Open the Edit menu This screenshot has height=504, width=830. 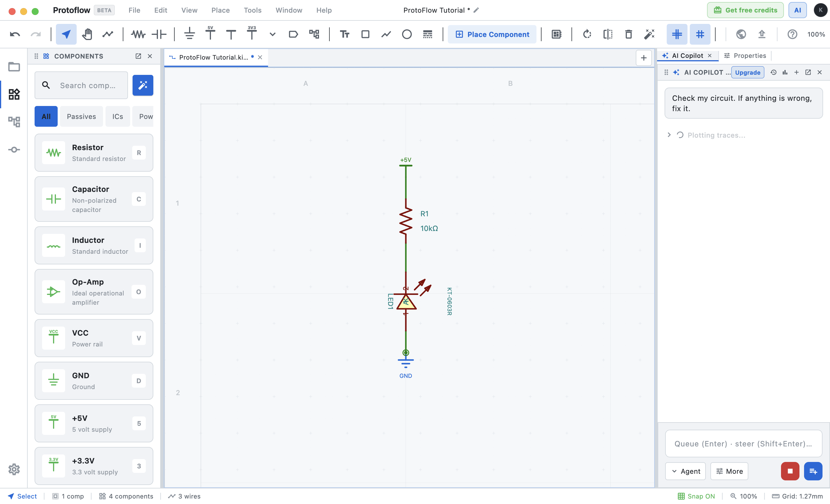[x=161, y=10]
